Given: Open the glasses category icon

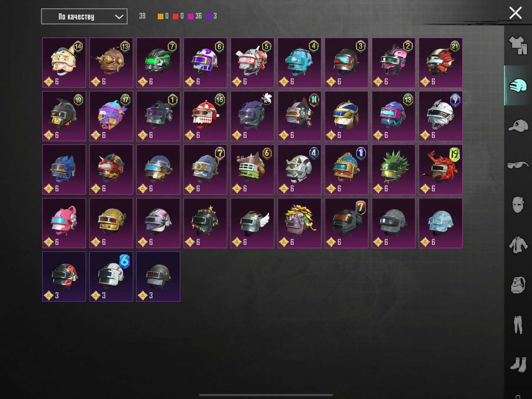Looking at the screenshot, I should [x=518, y=165].
